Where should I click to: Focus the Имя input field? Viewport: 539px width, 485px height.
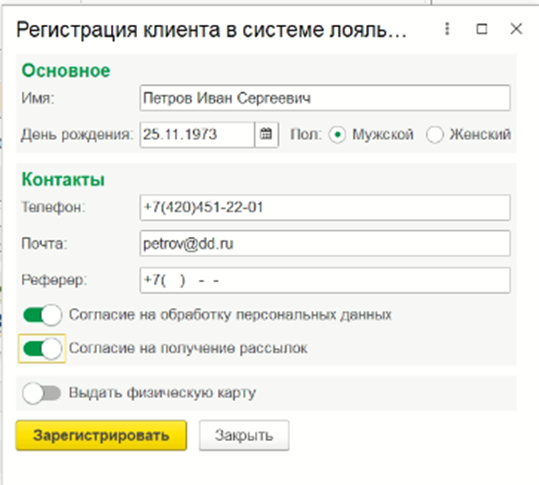[x=325, y=98]
